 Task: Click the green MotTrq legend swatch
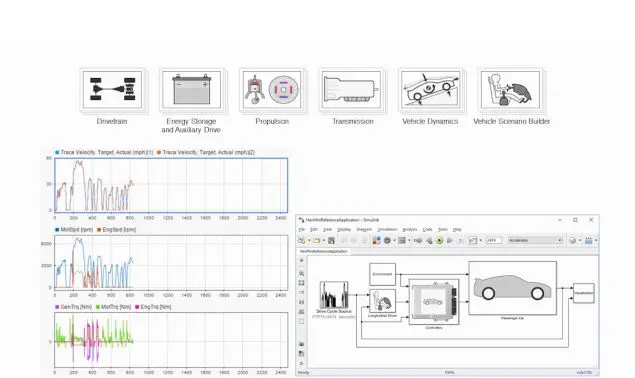tap(98, 307)
